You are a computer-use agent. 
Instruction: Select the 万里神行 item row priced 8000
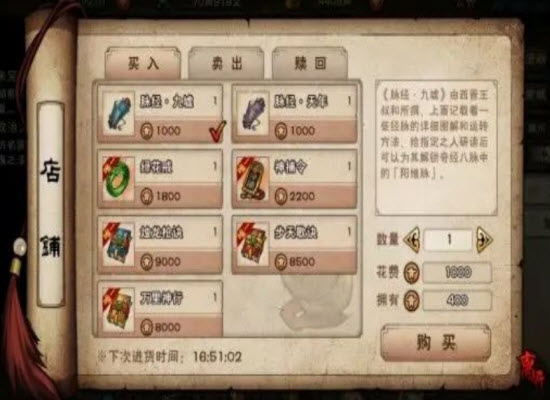pos(160,309)
